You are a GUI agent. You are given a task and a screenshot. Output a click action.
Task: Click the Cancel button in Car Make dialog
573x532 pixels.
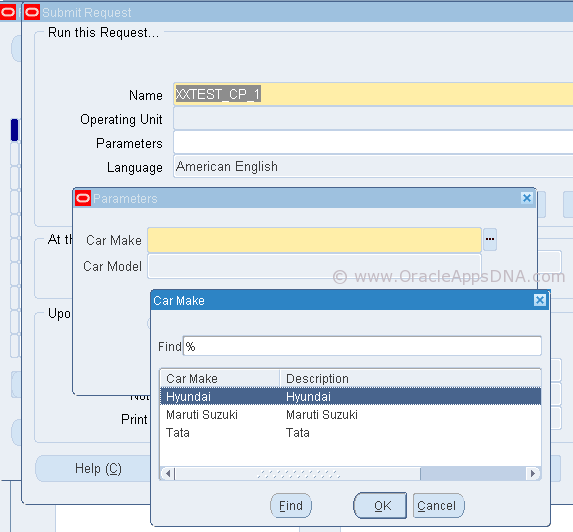pyautogui.click(x=438, y=505)
